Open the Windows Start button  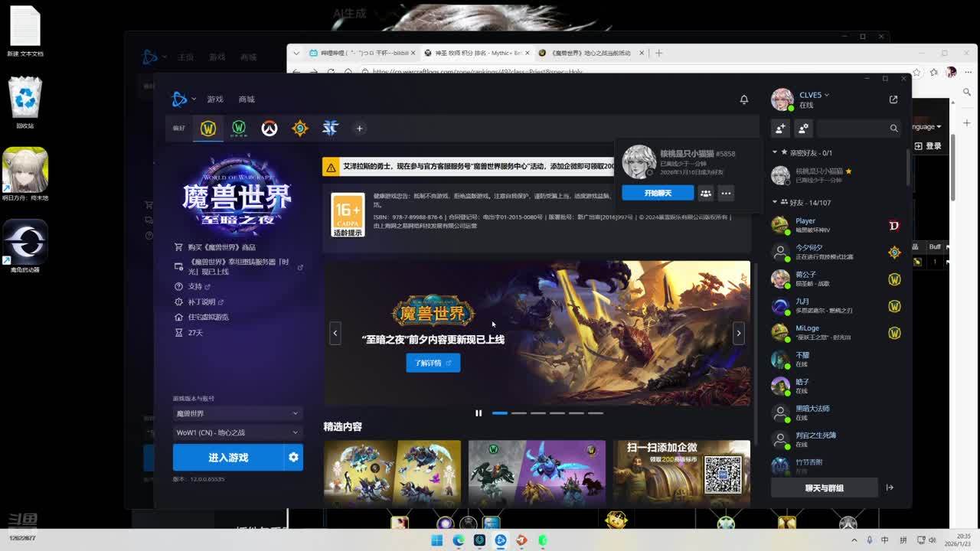[436, 540]
